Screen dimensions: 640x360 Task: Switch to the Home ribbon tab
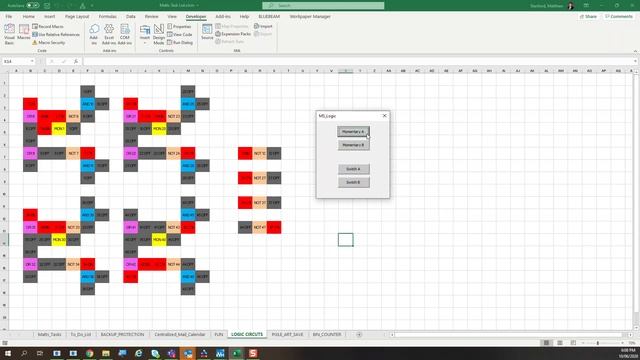[x=29, y=17]
